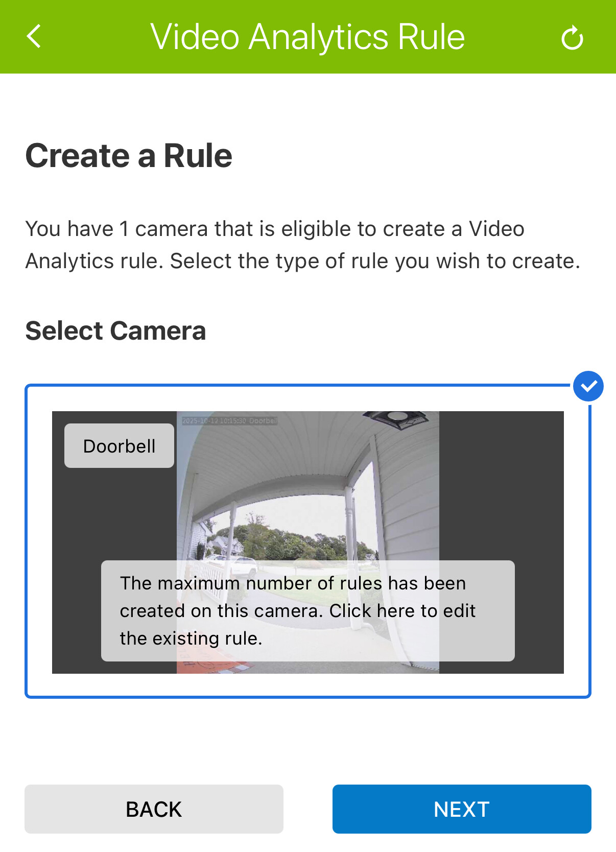Click the eligible camera description text
This screenshot has height=852, width=616.
tap(303, 245)
